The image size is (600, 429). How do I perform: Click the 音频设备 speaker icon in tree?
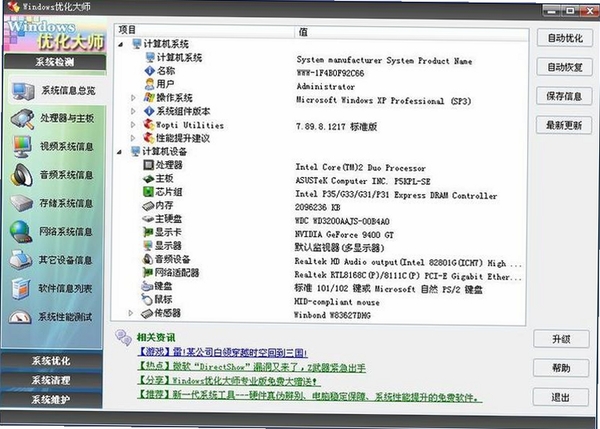pos(148,259)
